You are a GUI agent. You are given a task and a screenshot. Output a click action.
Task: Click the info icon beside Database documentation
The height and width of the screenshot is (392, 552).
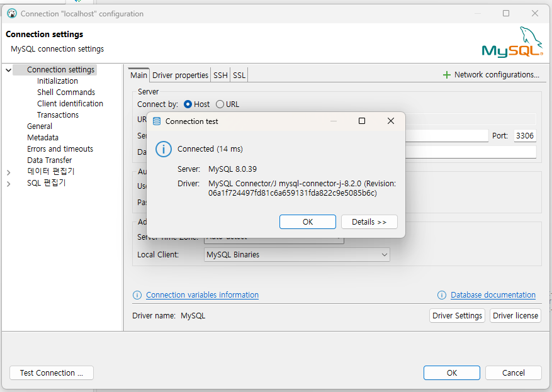[x=441, y=295]
